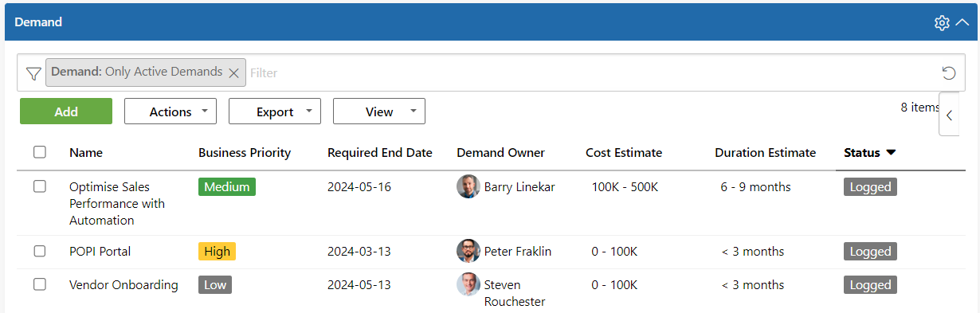Click Barry Linekar's avatar
This screenshot has height=313, width=980.
[468, 186]
